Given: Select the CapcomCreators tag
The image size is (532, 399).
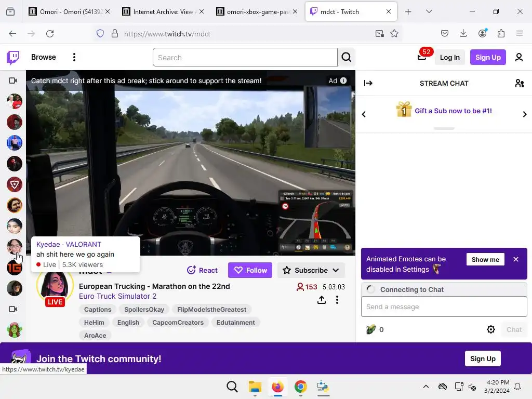Looking at the screenshot, I should (x=178, y=322).
